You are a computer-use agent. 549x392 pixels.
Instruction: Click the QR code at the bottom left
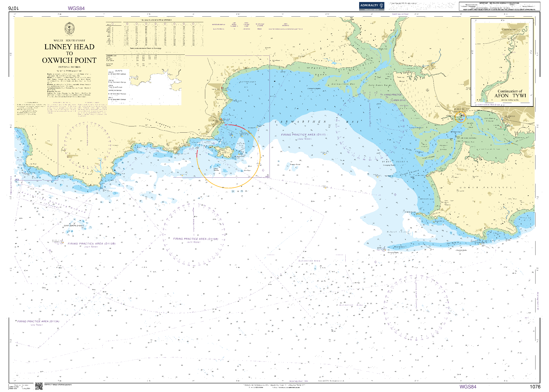coord(39,386)
